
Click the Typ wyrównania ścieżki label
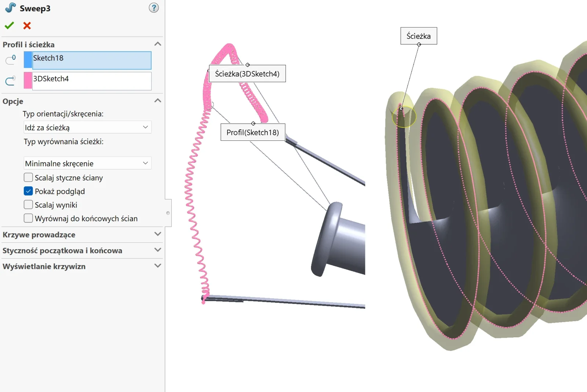click(63, 142)
